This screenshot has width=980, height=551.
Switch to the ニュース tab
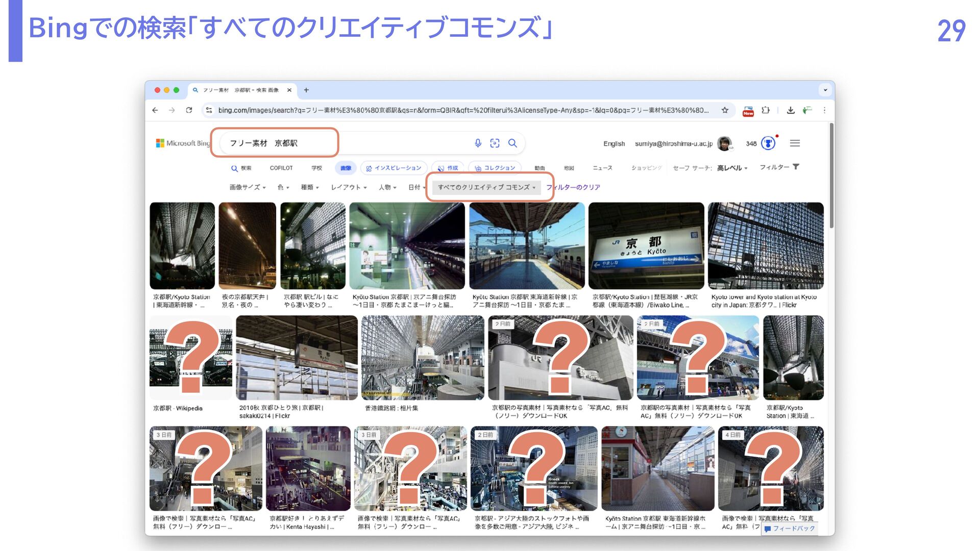coord(602,168)
